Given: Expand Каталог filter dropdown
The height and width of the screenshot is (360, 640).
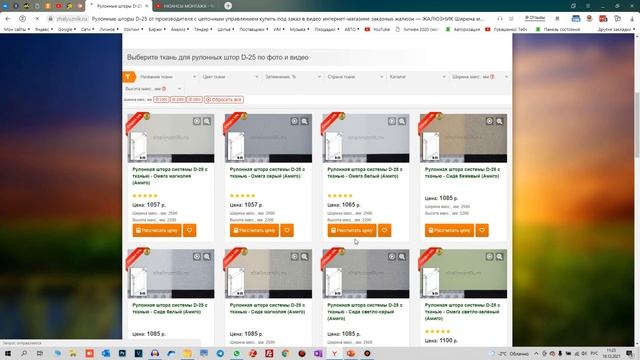Looking at the screenshot, I should click(x=417, y=77).
